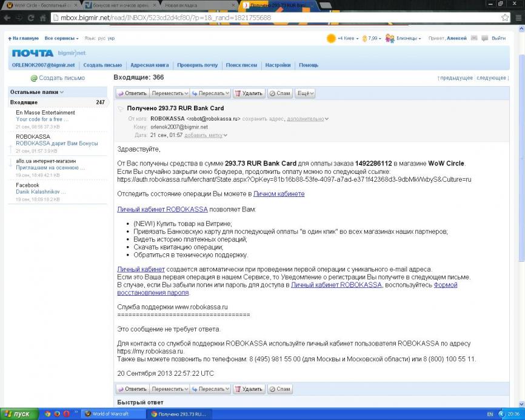Click the Reply (Ответить) button in top toolbar
The width and height of the screenshot is (525, 420).
coord(132,93)
